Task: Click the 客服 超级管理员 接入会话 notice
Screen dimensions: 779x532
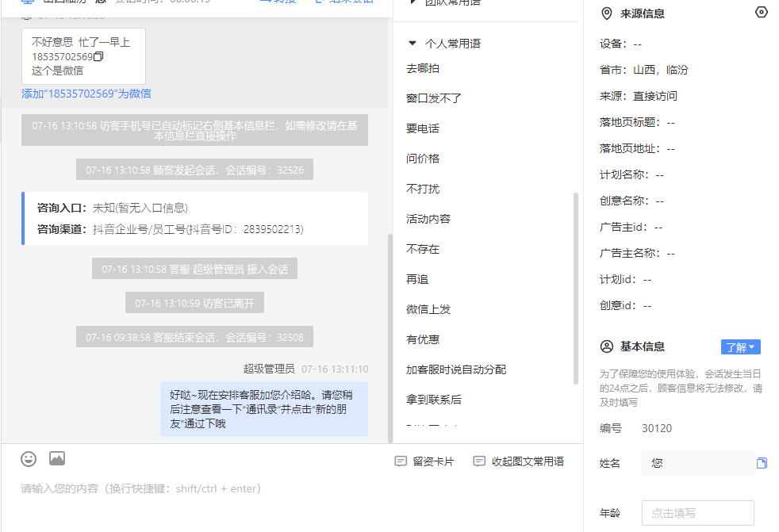Action: click(195, 269)
